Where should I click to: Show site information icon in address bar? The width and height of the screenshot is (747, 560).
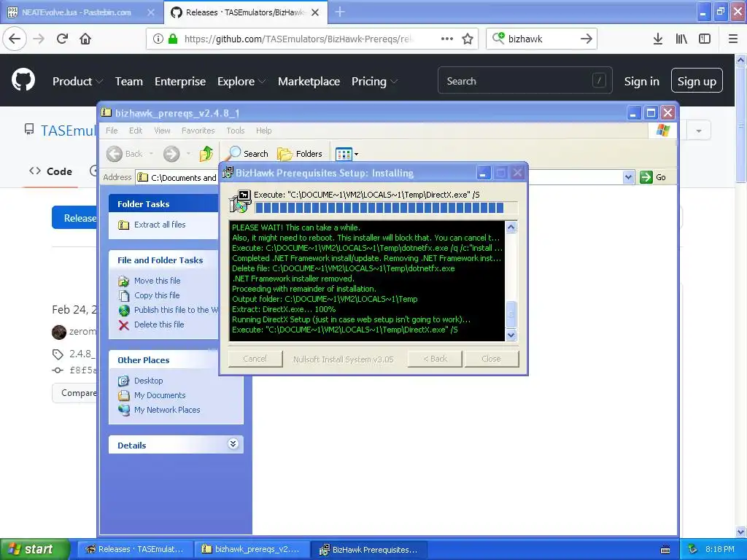coord(158,39)
